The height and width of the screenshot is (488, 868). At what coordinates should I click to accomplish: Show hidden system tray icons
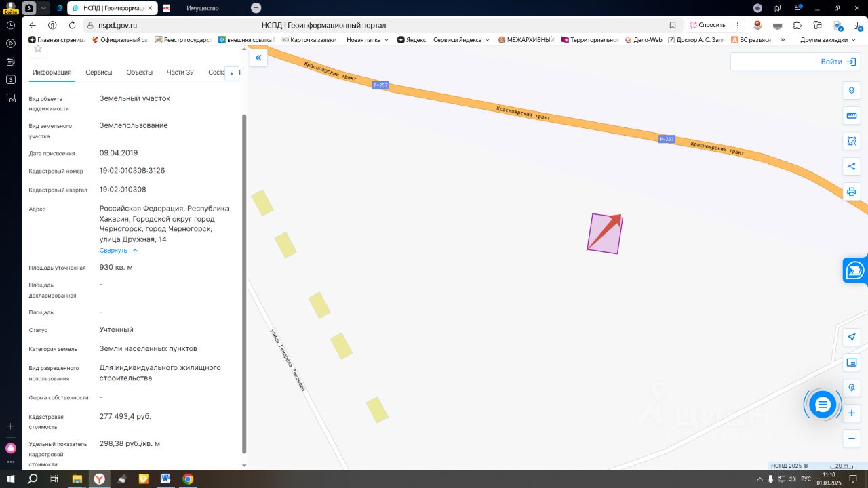pos(760,479)
